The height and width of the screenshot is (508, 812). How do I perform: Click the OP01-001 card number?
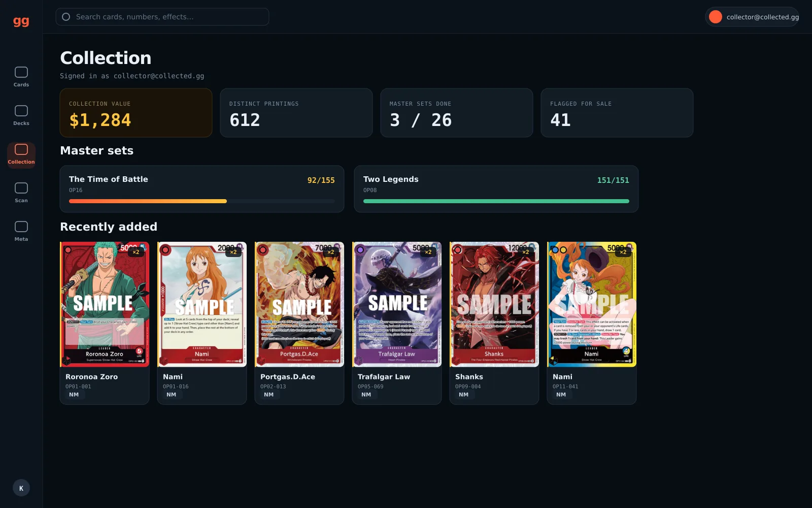point(79,387)
